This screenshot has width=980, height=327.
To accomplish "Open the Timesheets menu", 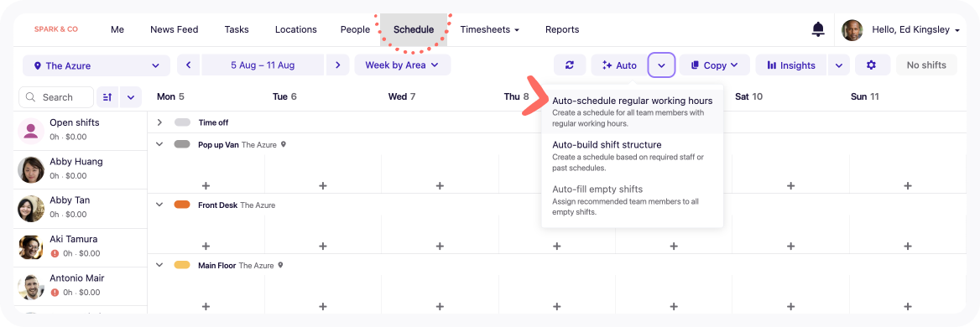I will pos(490,29).
